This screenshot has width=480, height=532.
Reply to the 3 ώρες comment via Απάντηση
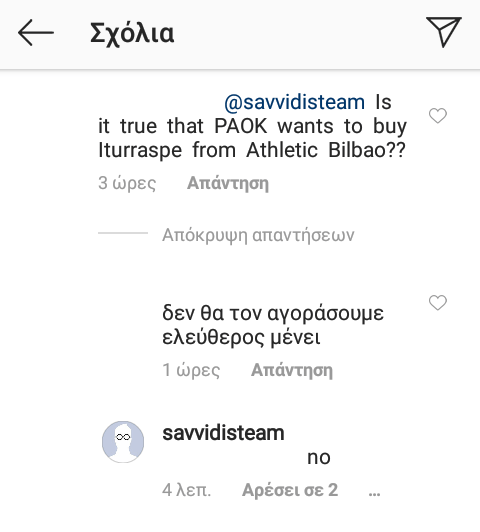tap(228, 184)
